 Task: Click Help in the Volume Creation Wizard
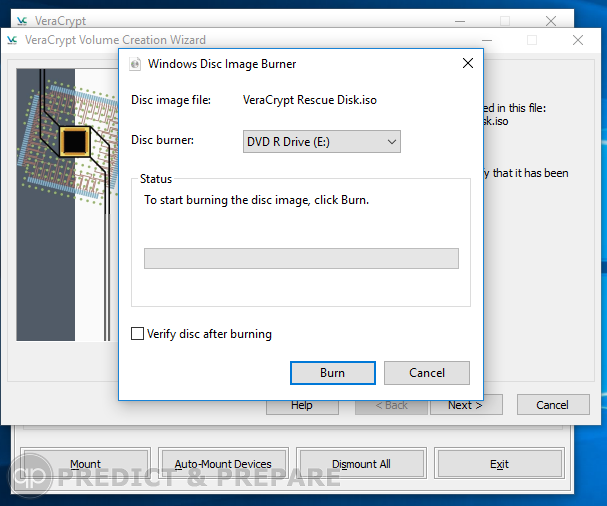tap(302, 406)
